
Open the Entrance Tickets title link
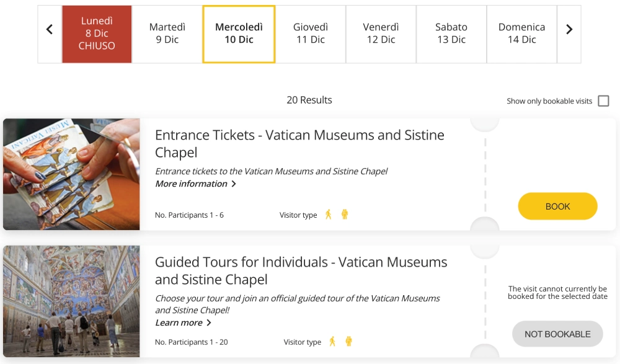pyautogui.click(x=299, y=141)
